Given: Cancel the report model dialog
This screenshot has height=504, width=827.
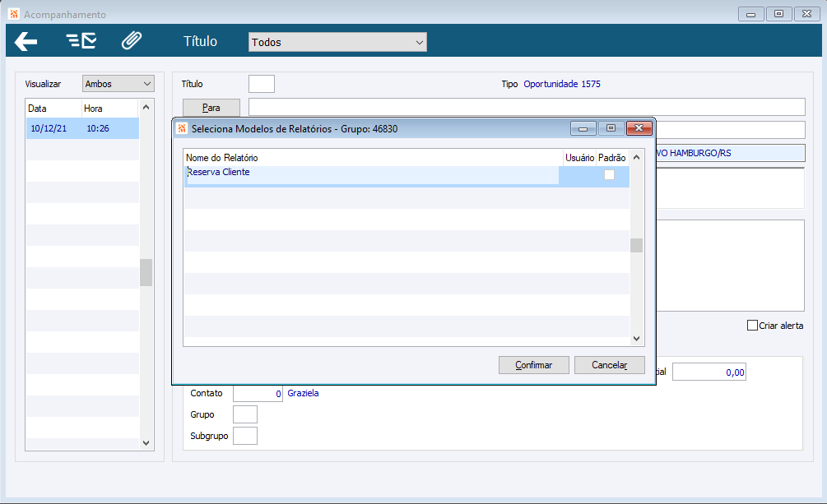Looking at the screenshot, I should click(610, 365).
